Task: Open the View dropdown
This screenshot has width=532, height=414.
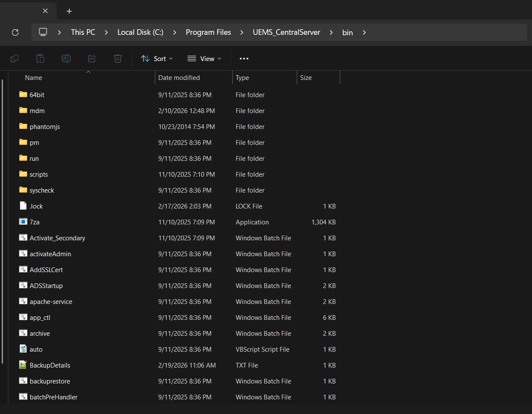Action: (x=204, y=58)
